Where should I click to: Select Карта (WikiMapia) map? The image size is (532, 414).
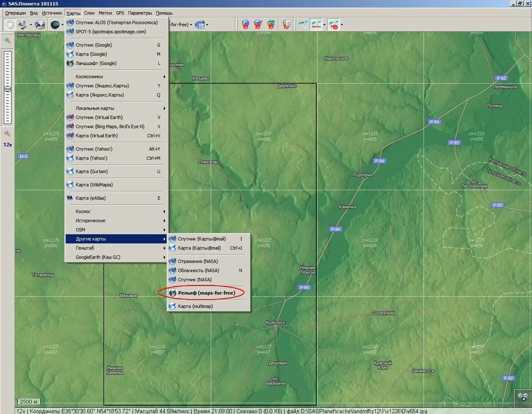click(x=116, y=185)
